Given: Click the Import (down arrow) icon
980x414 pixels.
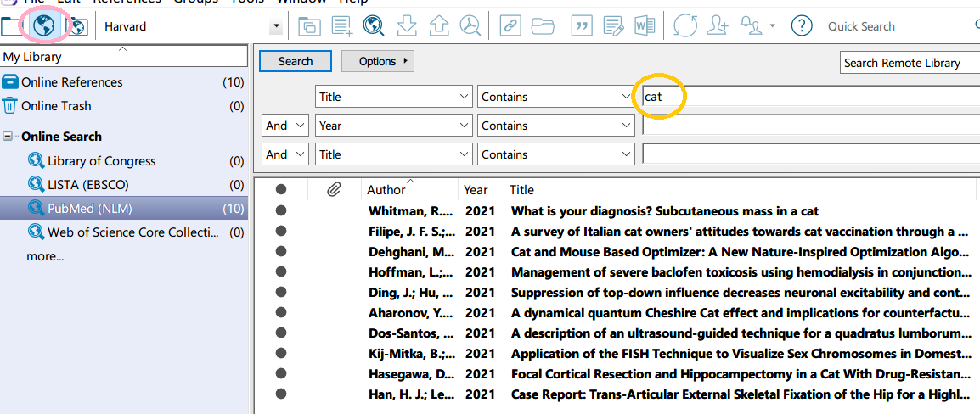Looking at the screenshot, I should (406, 26).
